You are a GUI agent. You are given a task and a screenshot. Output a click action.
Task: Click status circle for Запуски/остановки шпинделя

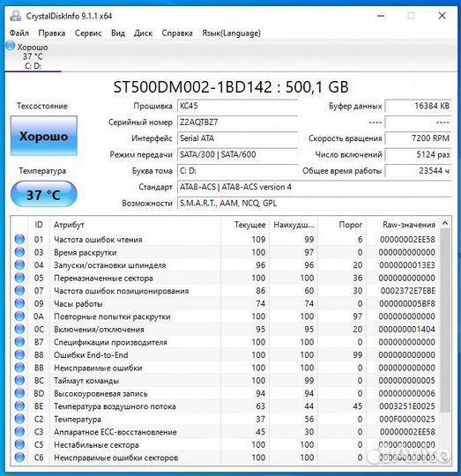click(19, 265)
